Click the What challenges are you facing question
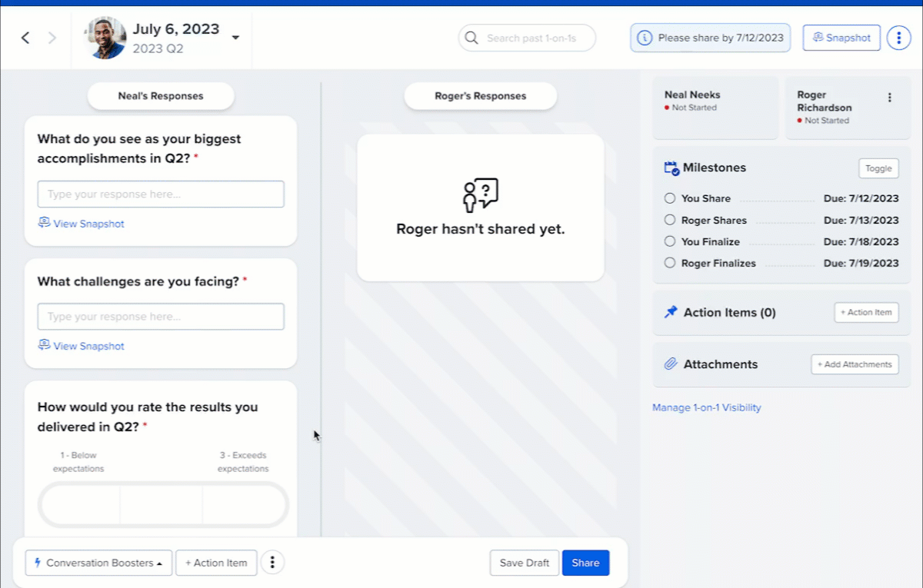The image size is (923, 588). (142, 281)
